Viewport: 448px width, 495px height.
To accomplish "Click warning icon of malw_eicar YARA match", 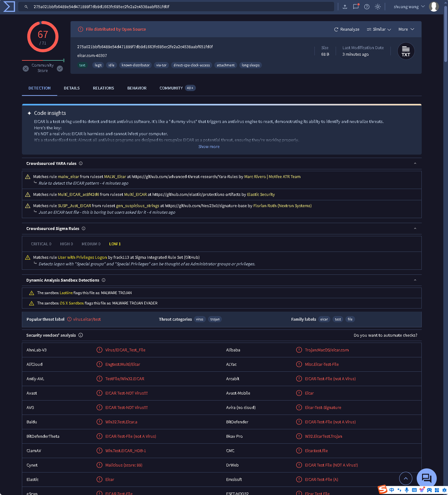I will point(27,177).
